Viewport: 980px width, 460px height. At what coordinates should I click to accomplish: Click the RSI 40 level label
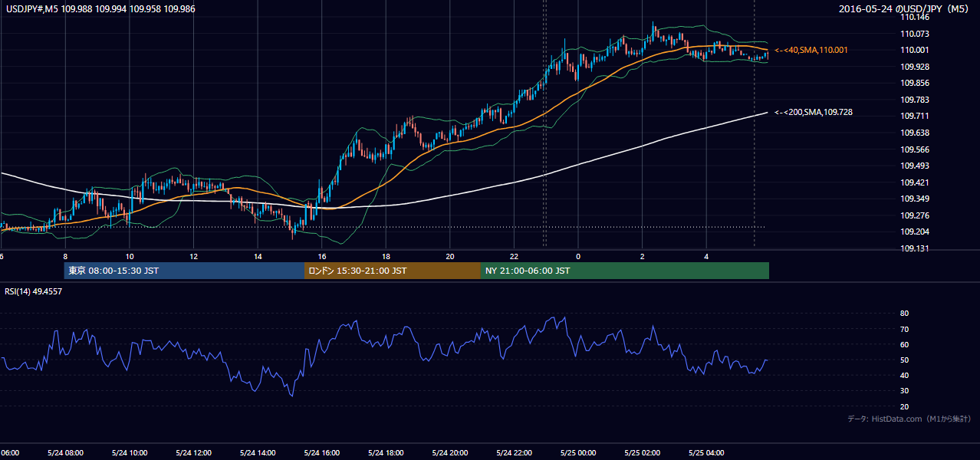pyautogui.click(x=904, y=376)
